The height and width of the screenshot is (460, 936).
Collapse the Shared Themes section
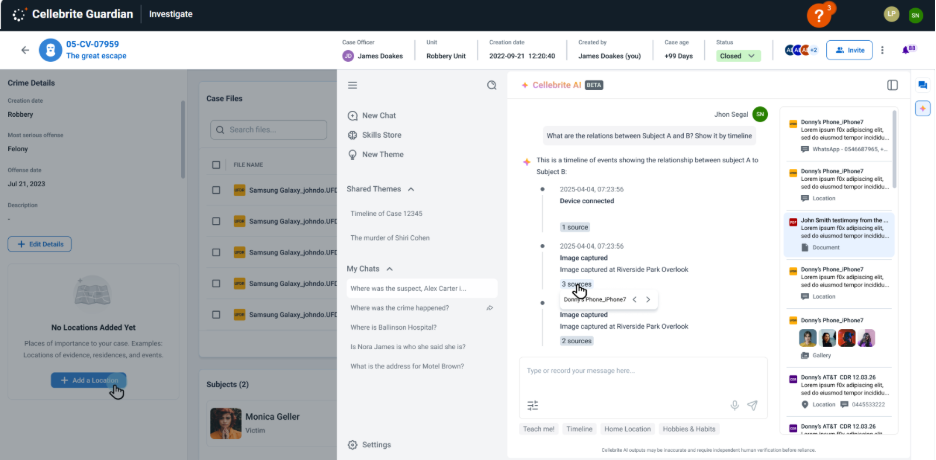tap(411, 189)
